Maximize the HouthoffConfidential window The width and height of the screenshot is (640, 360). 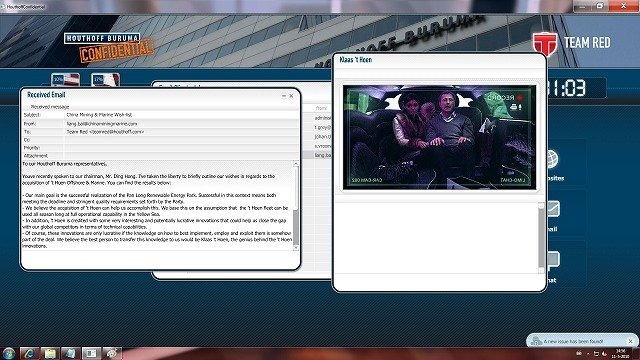600,6
